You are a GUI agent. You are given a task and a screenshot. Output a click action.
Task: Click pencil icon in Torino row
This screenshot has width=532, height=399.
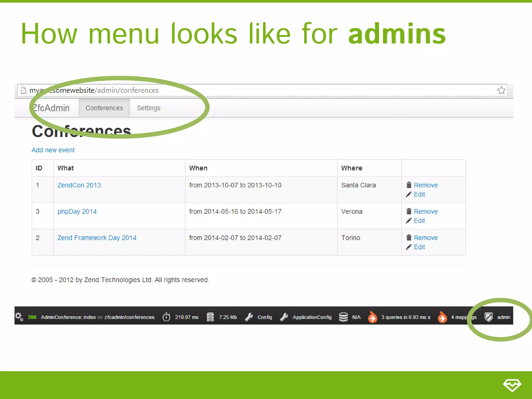409,247
